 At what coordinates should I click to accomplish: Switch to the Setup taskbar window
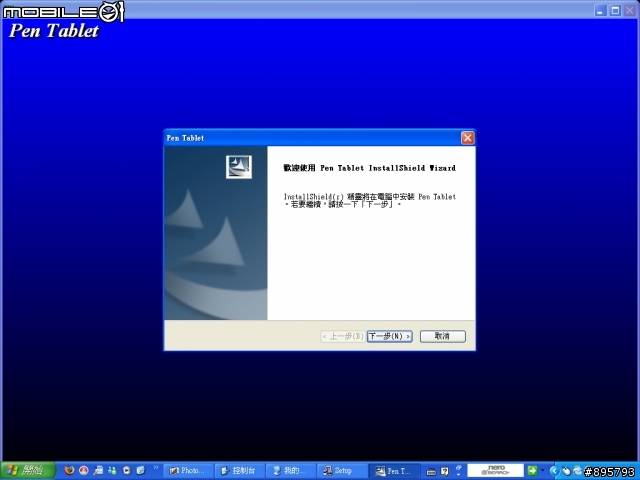coord(342,471)
